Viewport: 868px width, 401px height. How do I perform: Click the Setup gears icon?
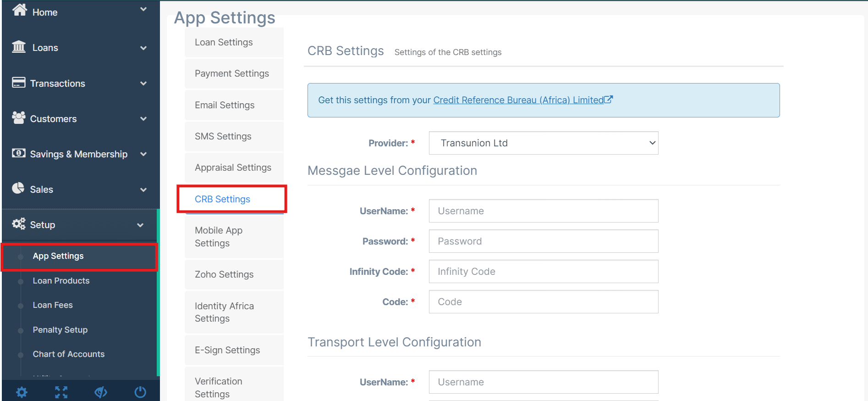click(x=19, y=224)
